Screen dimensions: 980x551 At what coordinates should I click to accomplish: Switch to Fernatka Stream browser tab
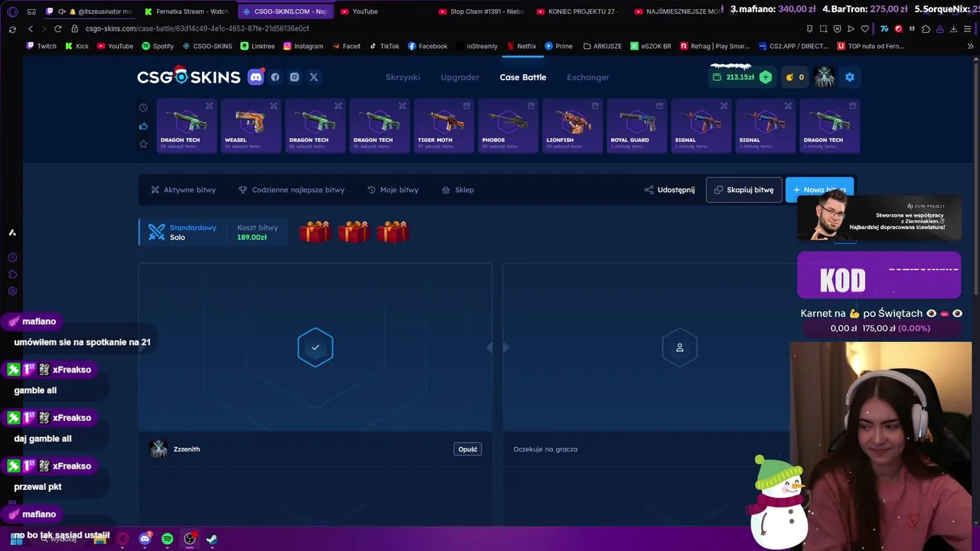click(187, 11)
